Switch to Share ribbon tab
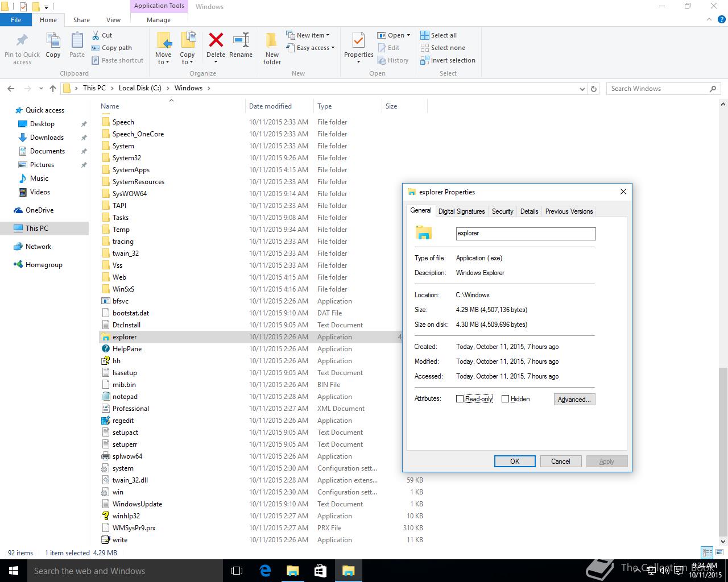Viewport: 728px width, 582px height. [81, 19]
